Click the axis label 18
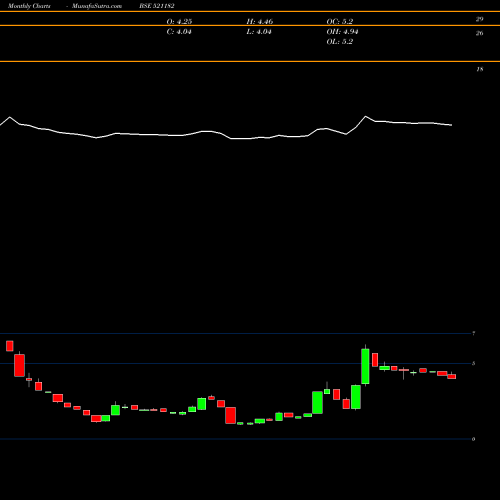The width and height of the screenshot is (500, 500). [x=480, y=69]
